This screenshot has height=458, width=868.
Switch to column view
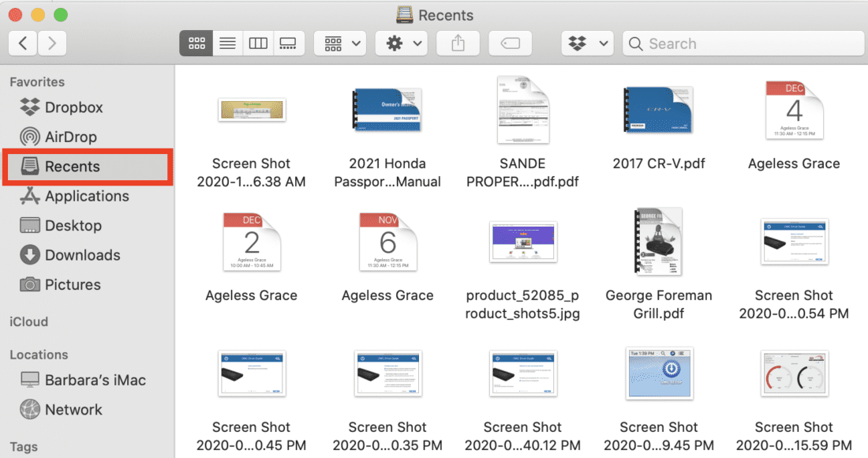258,43
